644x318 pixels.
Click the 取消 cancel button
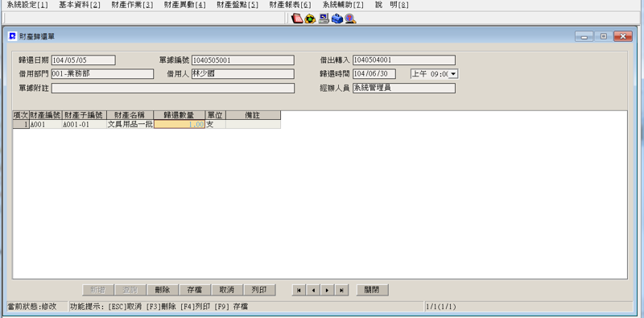point(227,290)
